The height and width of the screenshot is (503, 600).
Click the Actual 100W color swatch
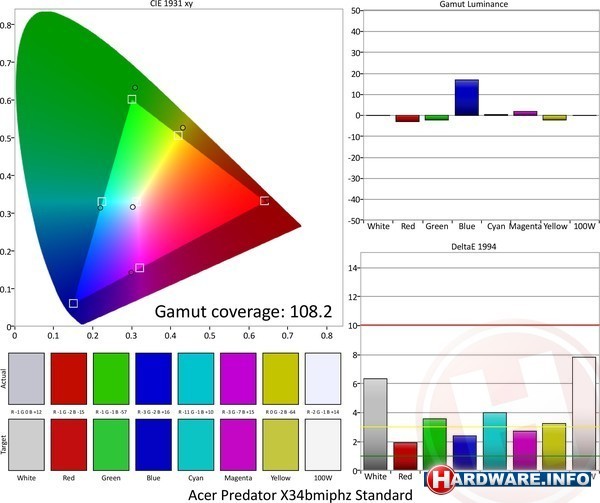pos(323,379)
